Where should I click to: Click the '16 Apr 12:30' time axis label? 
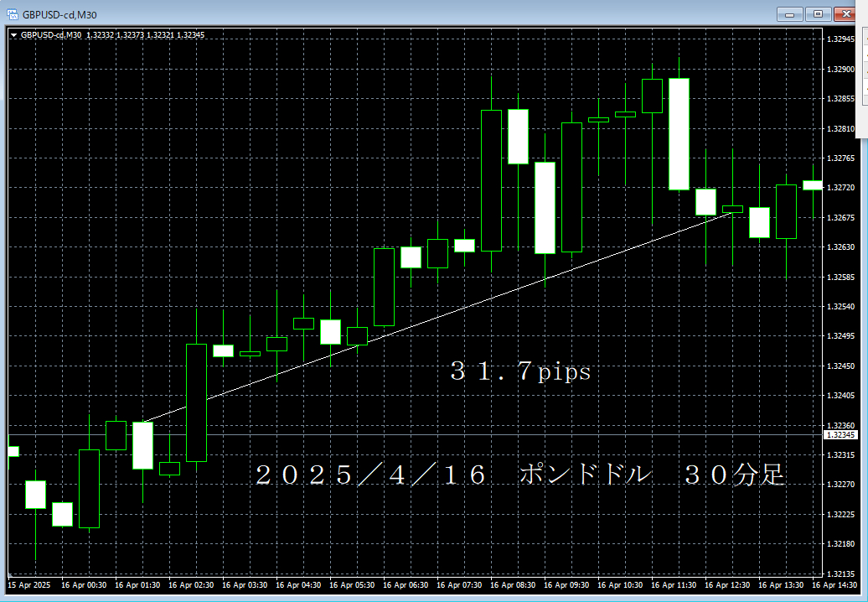coord(727,585)
